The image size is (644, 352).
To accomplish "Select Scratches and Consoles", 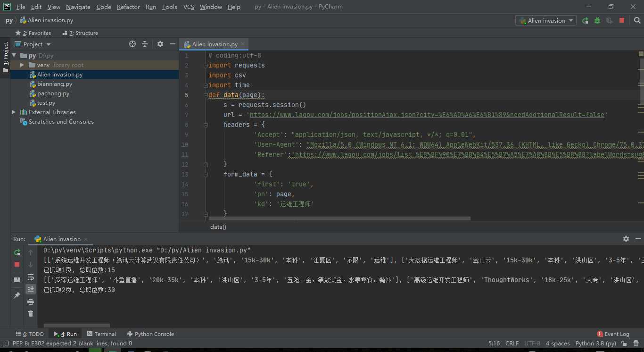I will pyautogui.click(x=61, y=122).
